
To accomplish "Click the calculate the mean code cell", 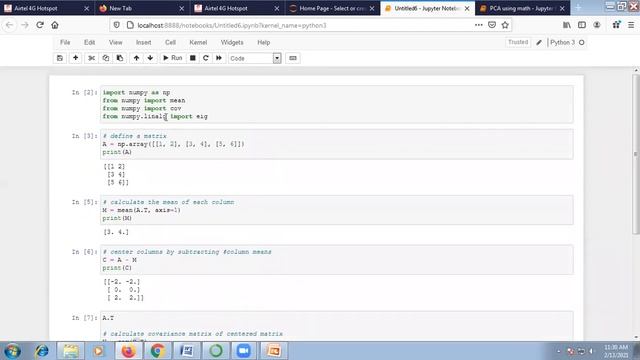I will (337, 210).
